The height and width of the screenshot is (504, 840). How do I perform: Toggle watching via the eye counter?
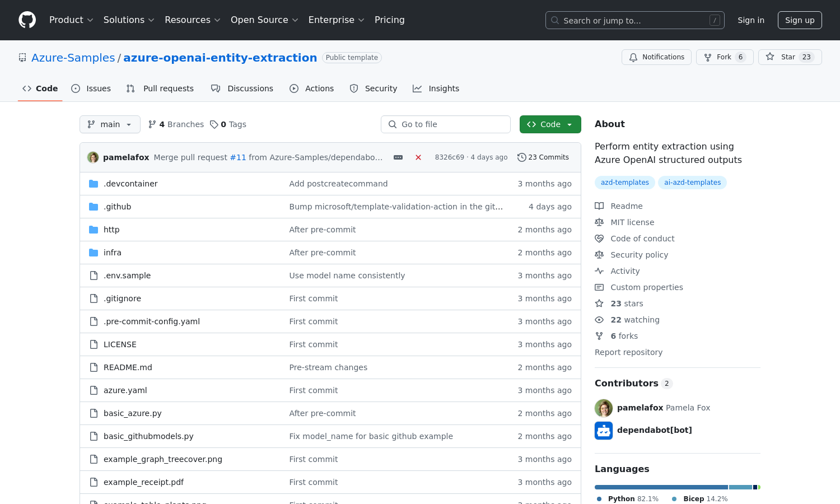(627, 319)
